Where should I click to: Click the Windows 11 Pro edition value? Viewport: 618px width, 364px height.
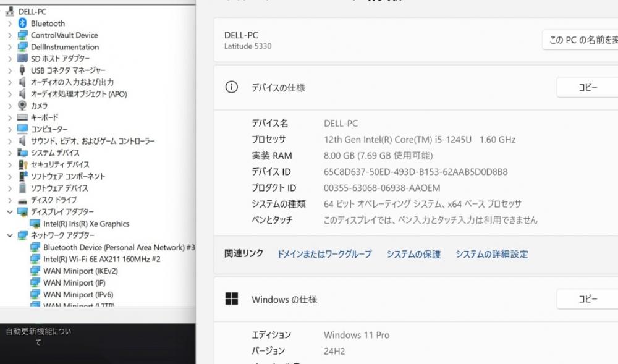[357, 335]
